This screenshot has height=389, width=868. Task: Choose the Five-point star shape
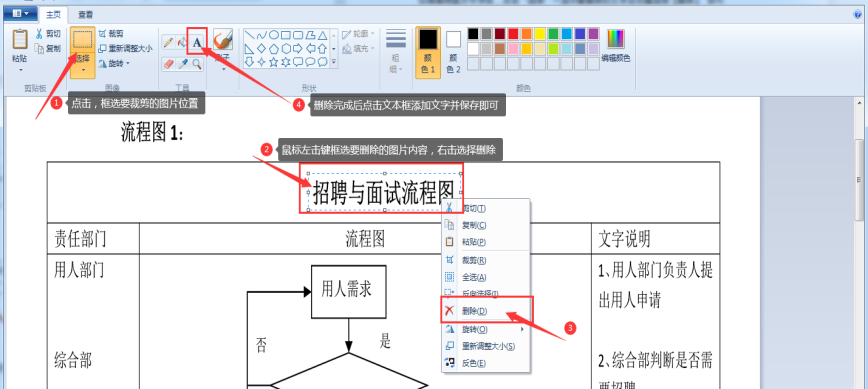(x=274, y=62)
